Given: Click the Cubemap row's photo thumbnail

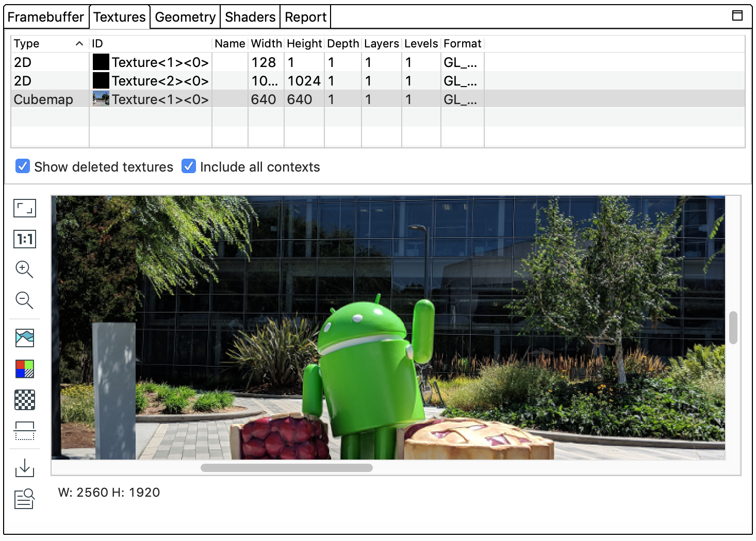Looking at the screenshot, I should [101, 99].
